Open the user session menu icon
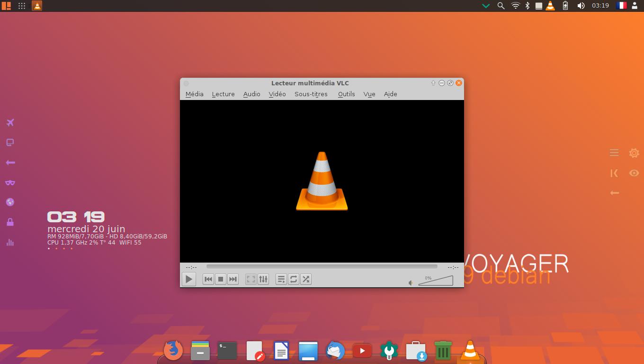 tap(635, 6)
